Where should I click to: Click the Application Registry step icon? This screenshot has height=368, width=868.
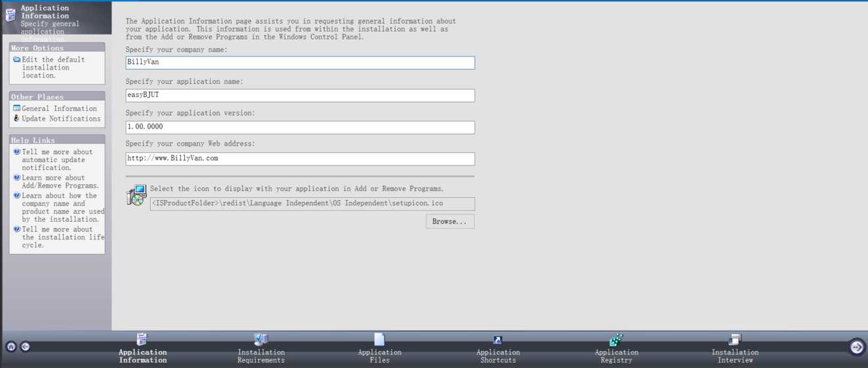[616, 339]
